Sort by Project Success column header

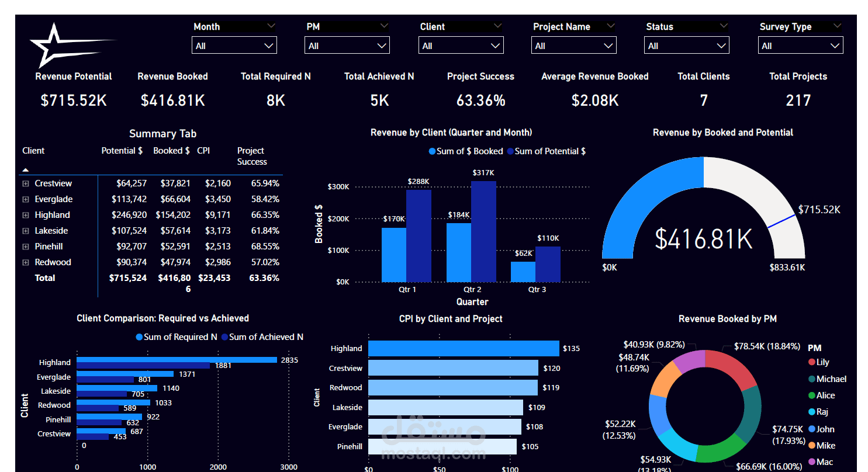click(x=252, y=156)
